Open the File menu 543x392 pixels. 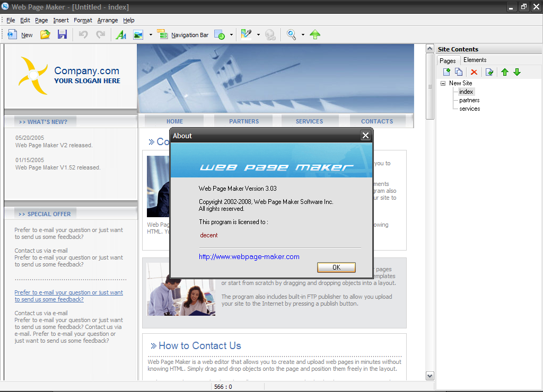point(11,20)
